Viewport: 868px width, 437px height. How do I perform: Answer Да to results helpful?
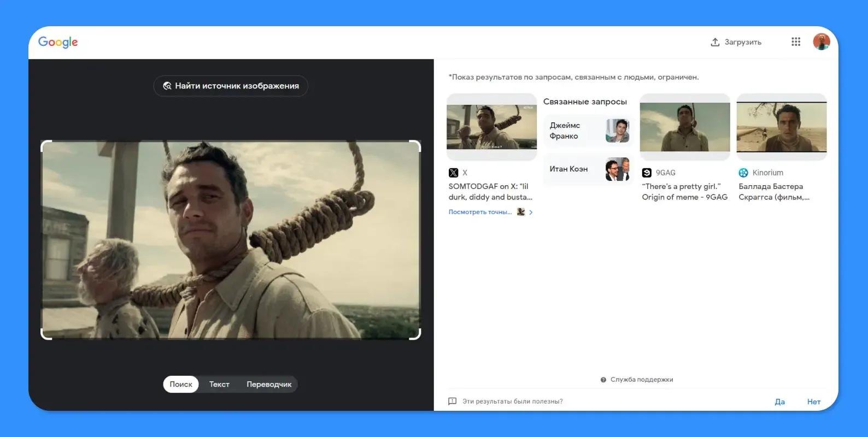point(780,401)
